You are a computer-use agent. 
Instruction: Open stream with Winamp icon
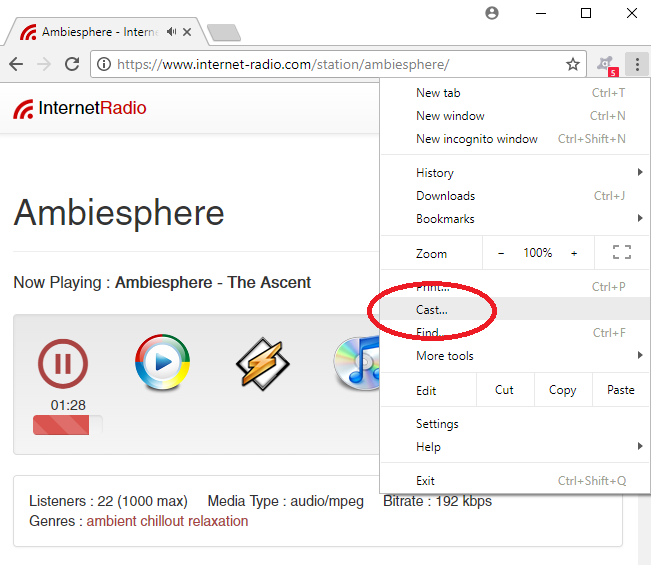coord(262,362)
